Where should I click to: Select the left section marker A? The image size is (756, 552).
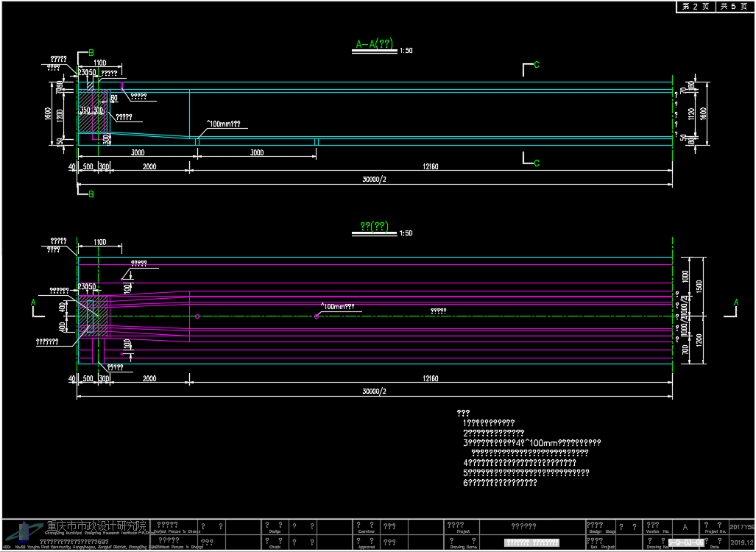pos(32,302)
